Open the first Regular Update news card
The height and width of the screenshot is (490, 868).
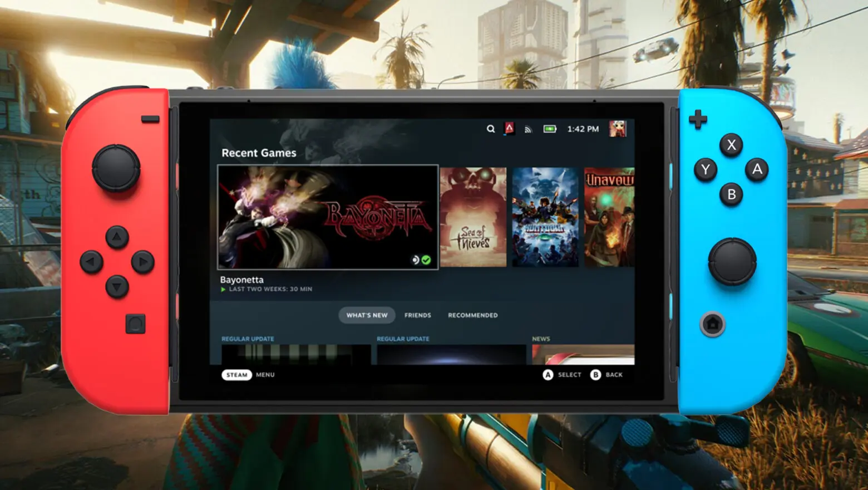click(296, 354)
